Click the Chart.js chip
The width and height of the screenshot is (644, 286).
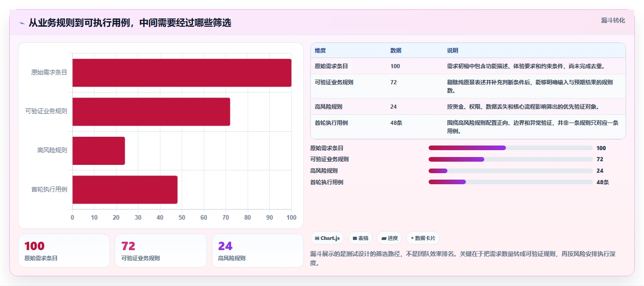coord(327,238)
